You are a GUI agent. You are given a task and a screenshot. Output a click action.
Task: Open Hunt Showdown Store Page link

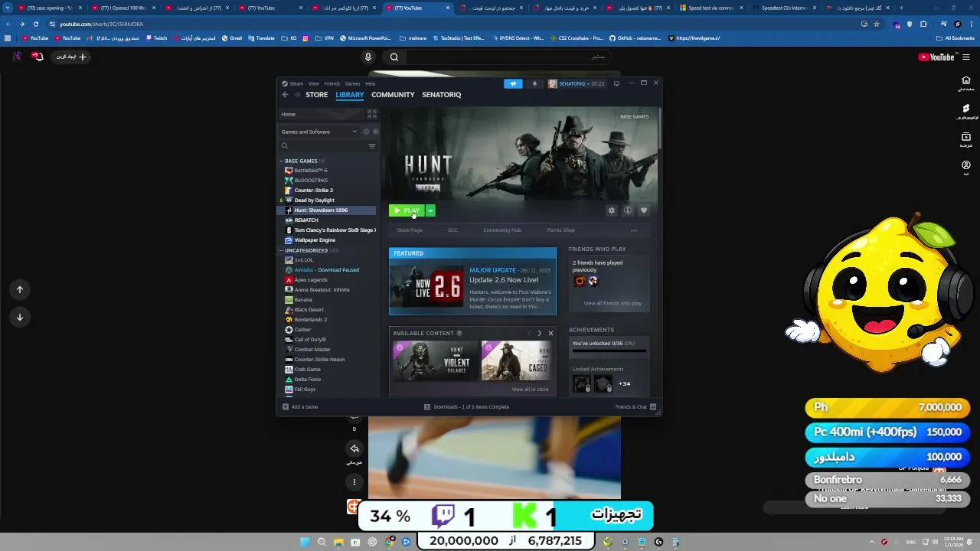pos(410,230)
